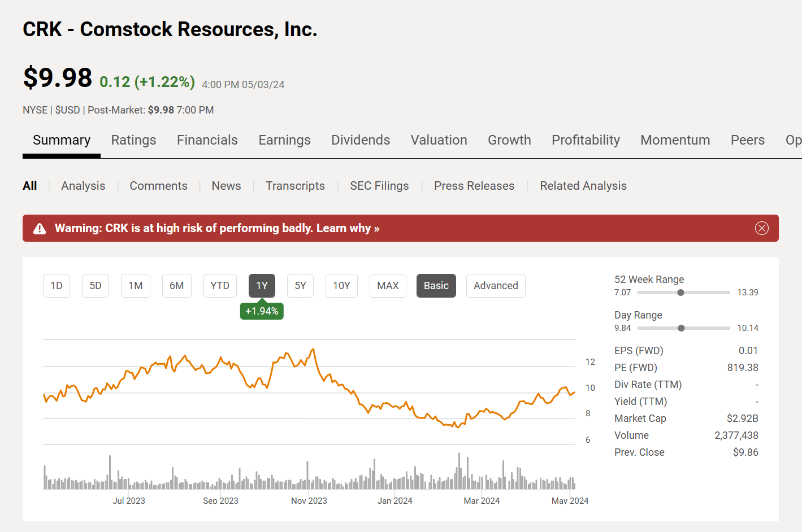802x532 pixels.
Task: Enable the 10Y chart range
Action: [341, 286]
